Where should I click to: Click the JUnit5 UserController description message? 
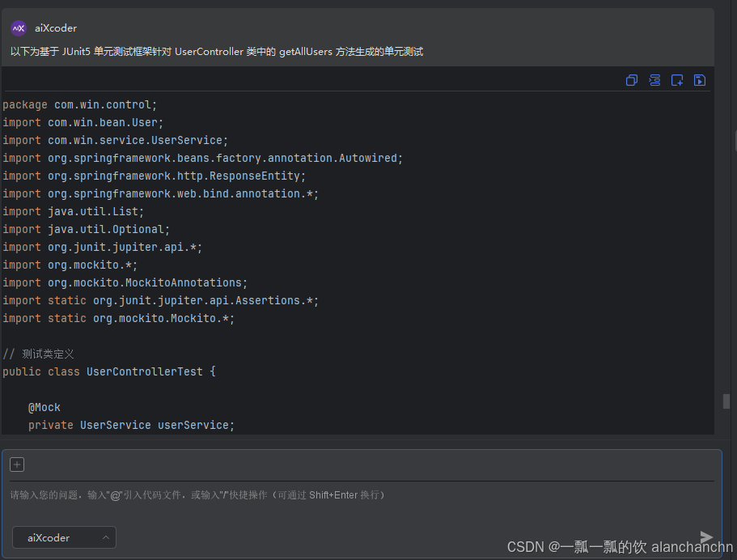217,51
